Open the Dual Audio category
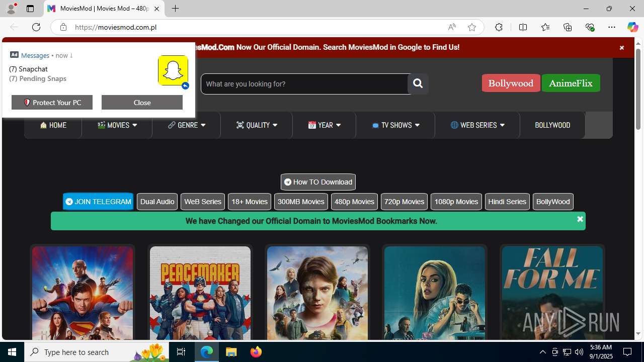Screen dimensions: 644x362 click(x=157, y=202)
